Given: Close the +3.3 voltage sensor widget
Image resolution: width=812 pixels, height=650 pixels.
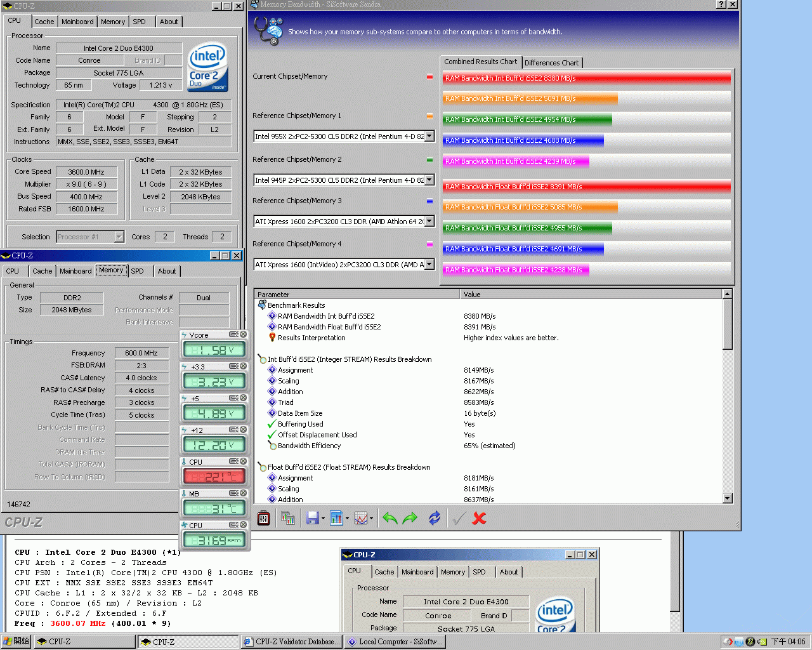Looking at the screenshot, I should click(x=243, y=366).
